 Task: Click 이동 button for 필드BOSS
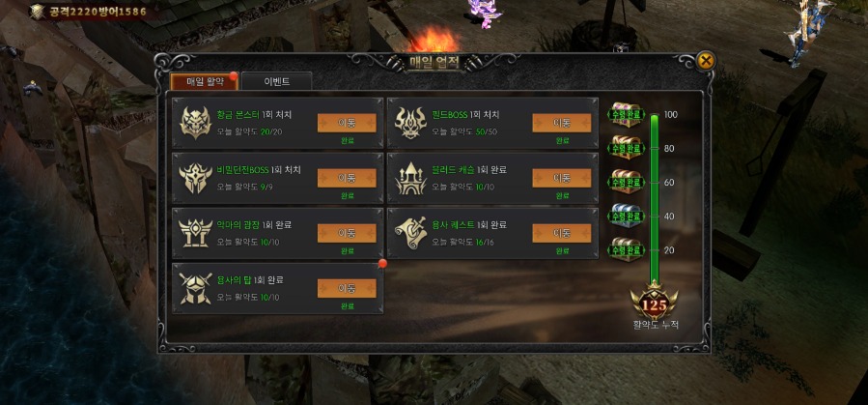coord(561,123)
